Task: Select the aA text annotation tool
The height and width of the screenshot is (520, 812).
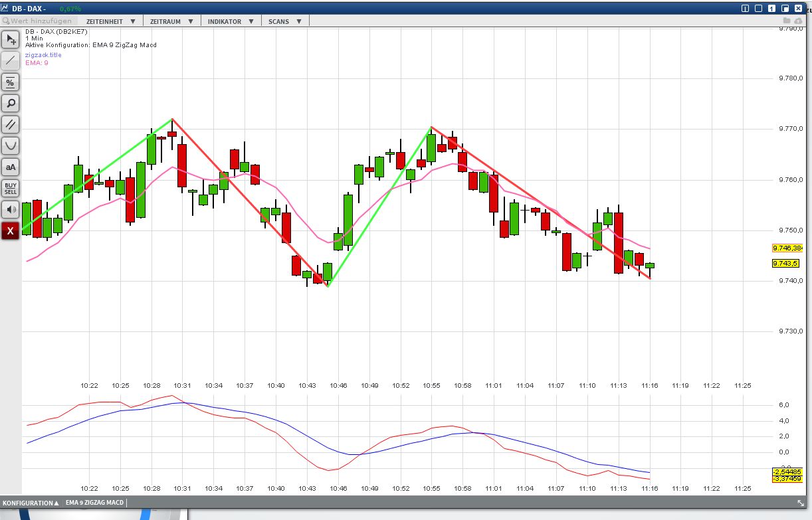Action: 11,167
